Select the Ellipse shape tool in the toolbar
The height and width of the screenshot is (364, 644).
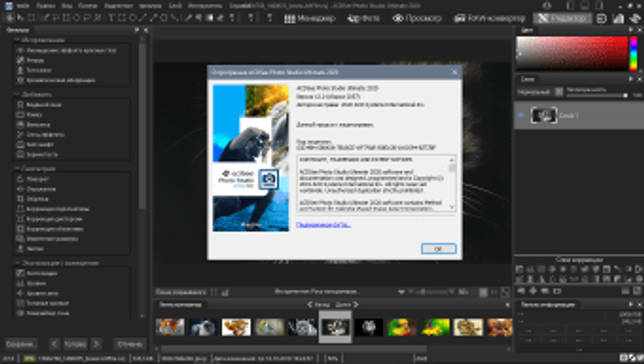click(132, 18)
